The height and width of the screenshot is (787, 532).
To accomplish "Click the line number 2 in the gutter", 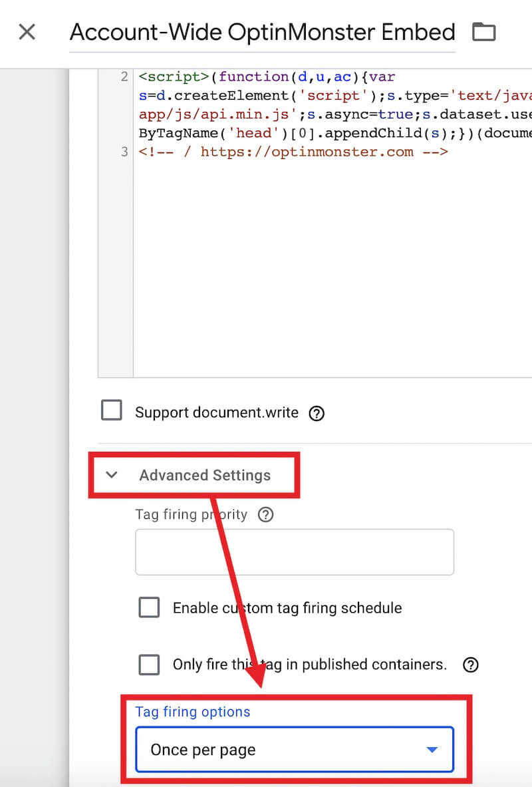I will pos(124,77).
